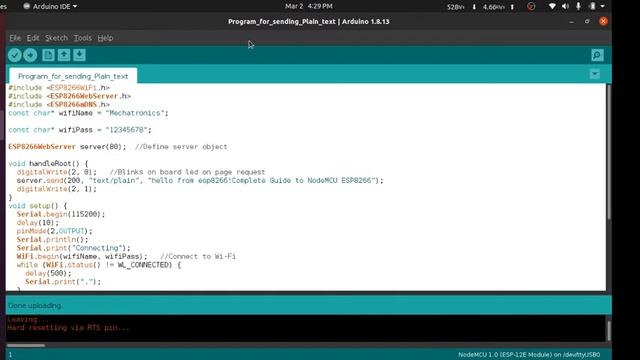
Task: Open the Edit menu
Action: [33, 38]
